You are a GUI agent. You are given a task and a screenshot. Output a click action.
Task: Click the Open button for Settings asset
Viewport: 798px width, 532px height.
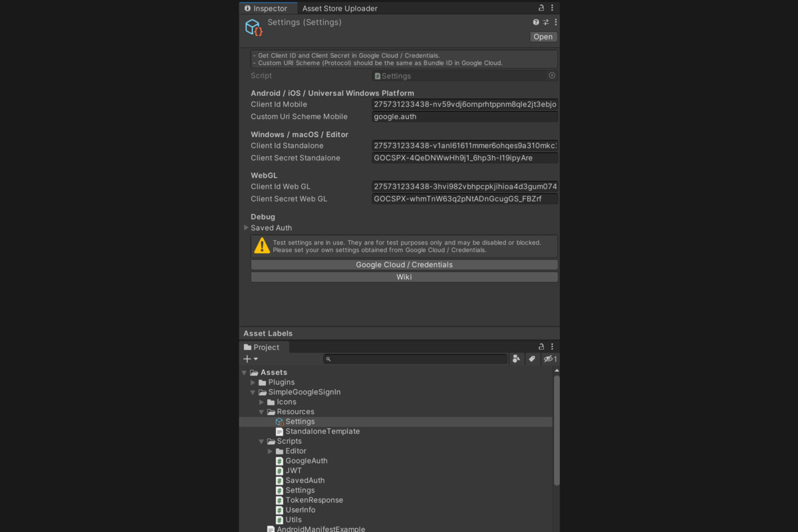click(543, 37)
